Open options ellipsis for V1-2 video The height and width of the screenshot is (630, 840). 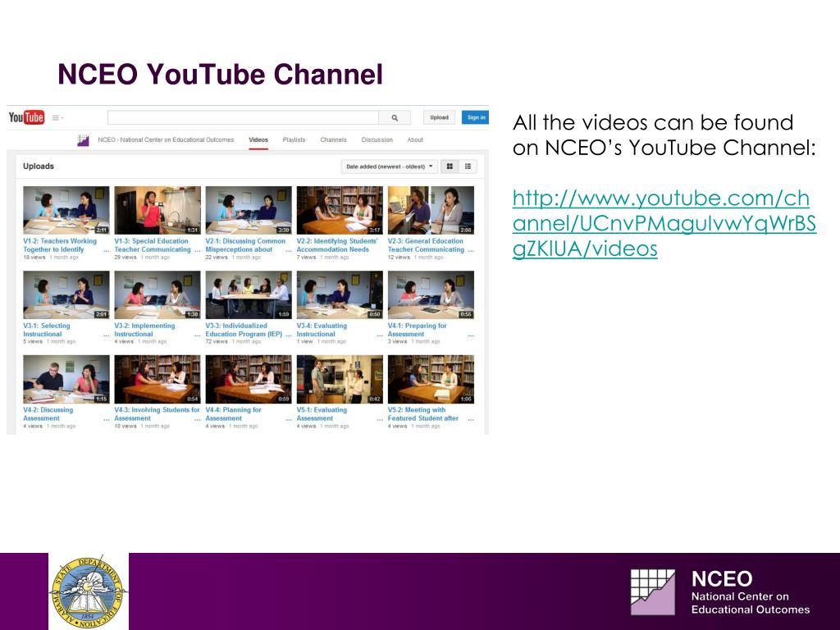106,250
